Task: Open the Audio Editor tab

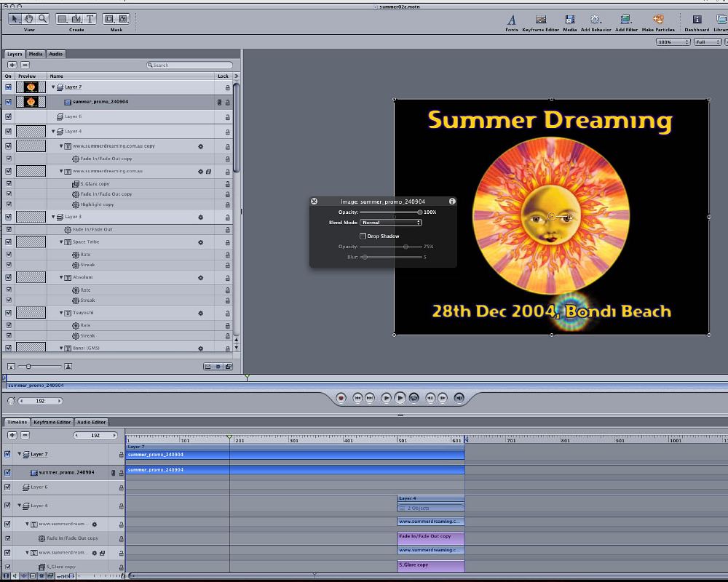Action: click(92, 422)
